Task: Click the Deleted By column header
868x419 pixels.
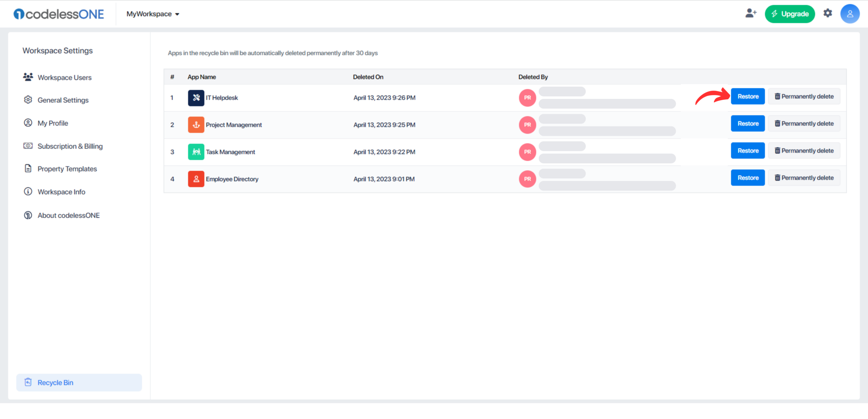Action: click(533, 77)
